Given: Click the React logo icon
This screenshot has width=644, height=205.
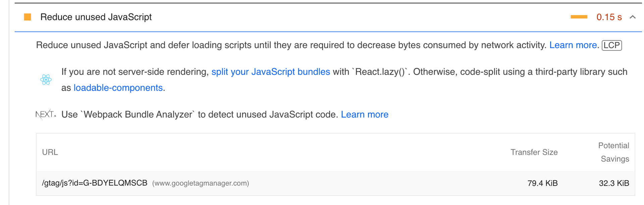Looking at the screenshot, I should click(x=46, y=80).
